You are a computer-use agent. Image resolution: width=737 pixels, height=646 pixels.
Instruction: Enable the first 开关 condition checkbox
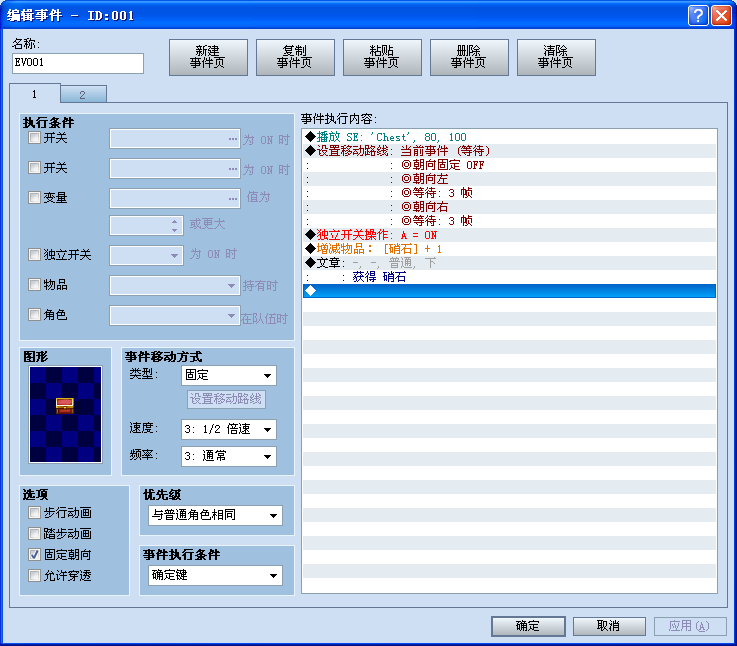click(34, 138)
